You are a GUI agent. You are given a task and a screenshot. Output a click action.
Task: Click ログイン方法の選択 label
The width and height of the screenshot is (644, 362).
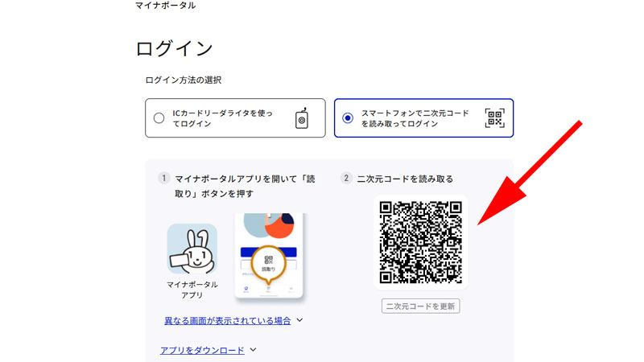[x=184, y=80]
